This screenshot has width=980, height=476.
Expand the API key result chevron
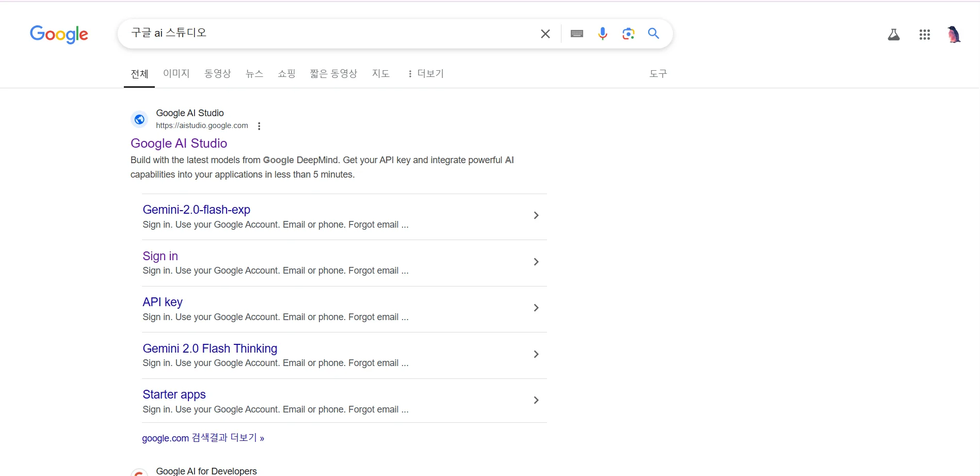536,308
